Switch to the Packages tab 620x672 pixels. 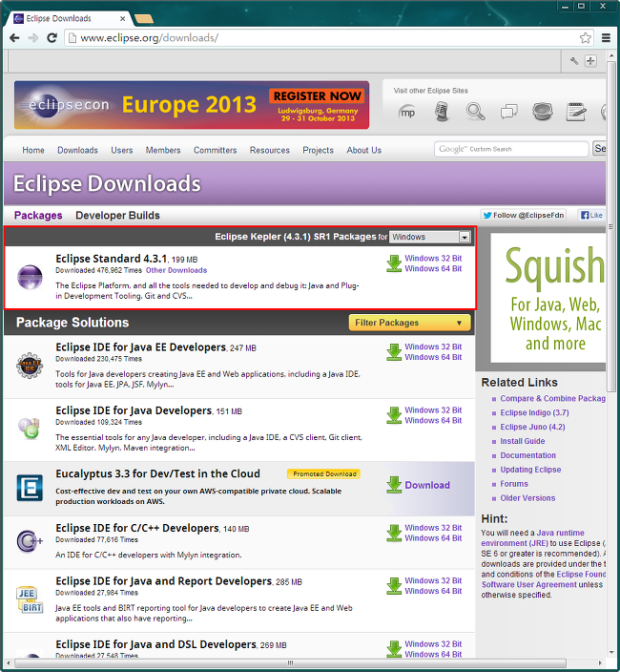(38, 215)
